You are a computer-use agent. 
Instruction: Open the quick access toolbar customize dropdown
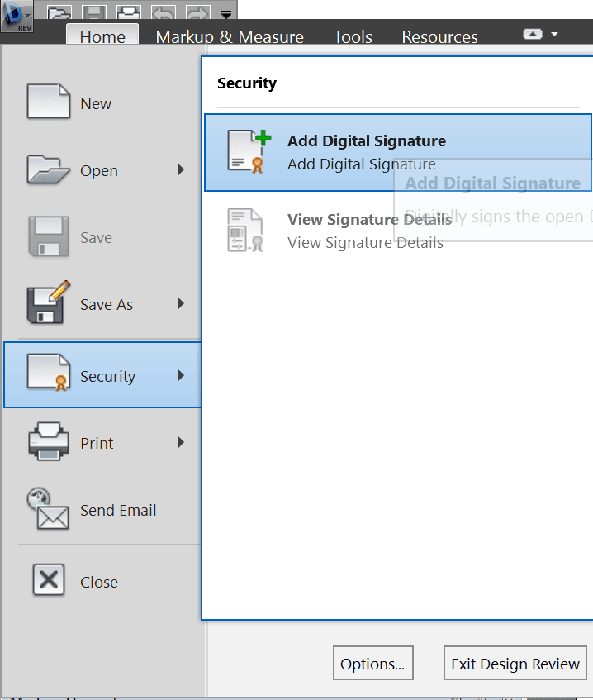[x=226, y=14]
